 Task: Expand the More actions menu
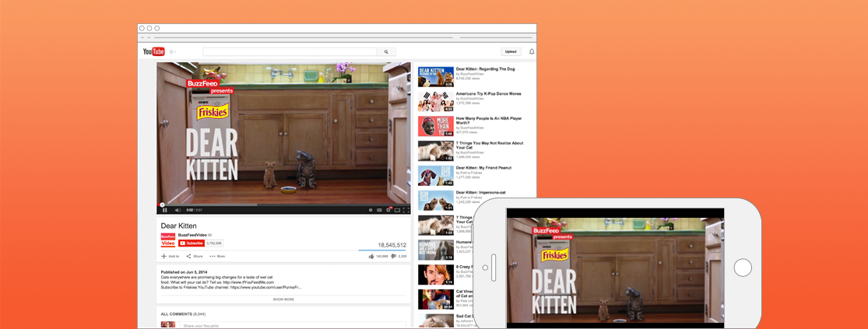click(x=217, y=256)
